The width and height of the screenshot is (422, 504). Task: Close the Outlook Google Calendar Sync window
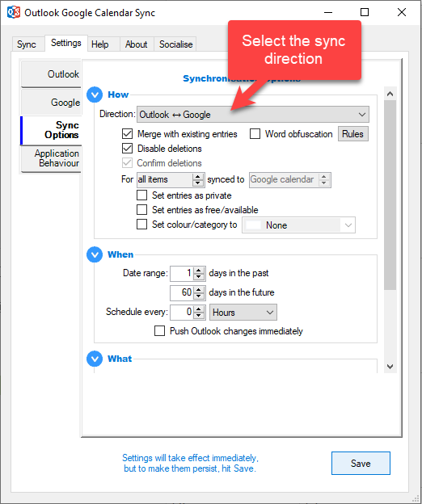(402, 13)
